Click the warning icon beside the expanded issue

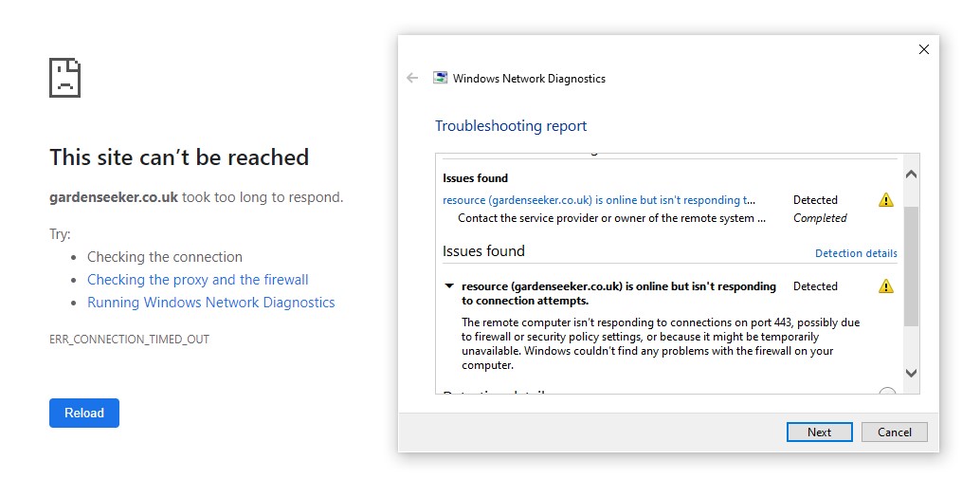click(885, 286)
